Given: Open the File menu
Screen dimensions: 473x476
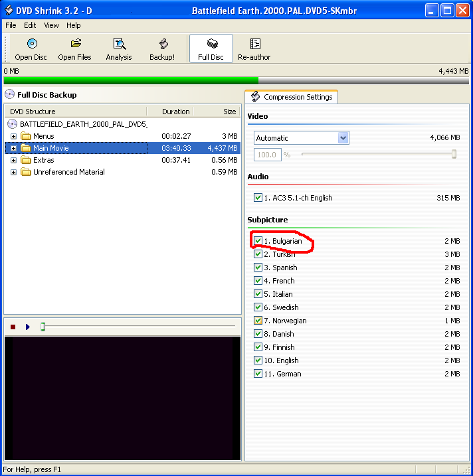Looking at the screenshot, I should coord(11,25).
